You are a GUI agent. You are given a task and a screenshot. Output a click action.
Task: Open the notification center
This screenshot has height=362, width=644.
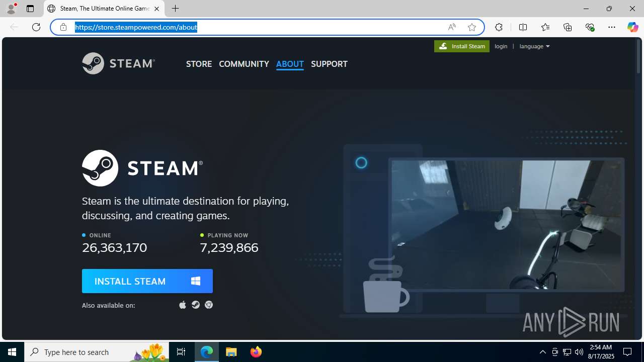(x=627, y=352)
